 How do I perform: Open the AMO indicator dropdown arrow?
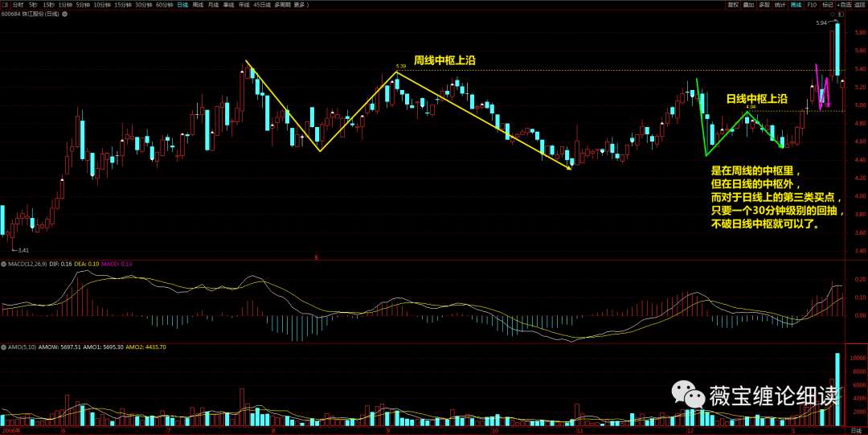[4, 347]
